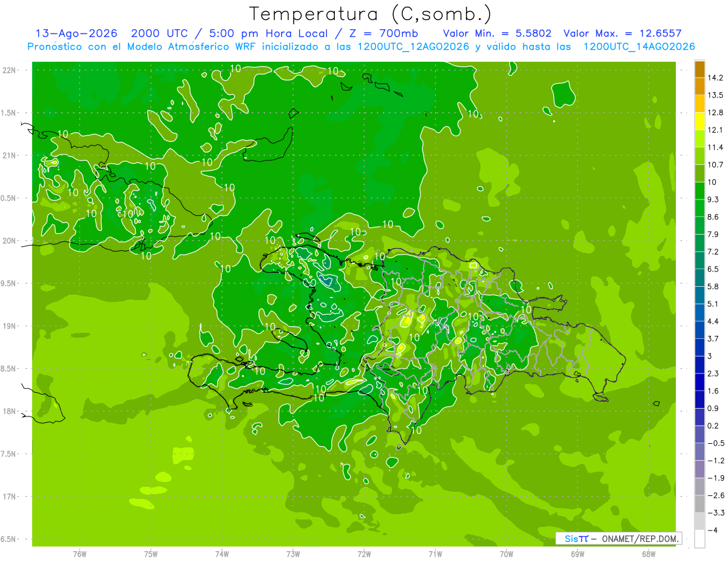
Task: Click the blue 'Sis' logo text
Action: click(x=571, y=538)
